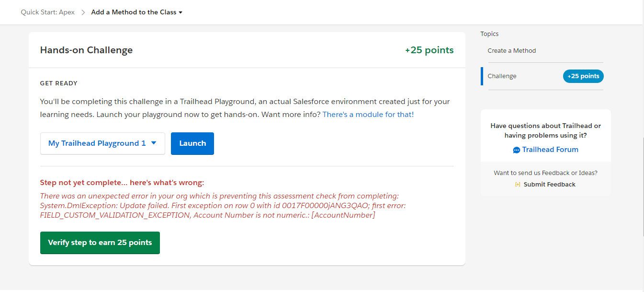The height and width of the screenshot is (292, 644).
Task: Click the Trailhead Forum chat bubble icon
Action: click(516, 150)
